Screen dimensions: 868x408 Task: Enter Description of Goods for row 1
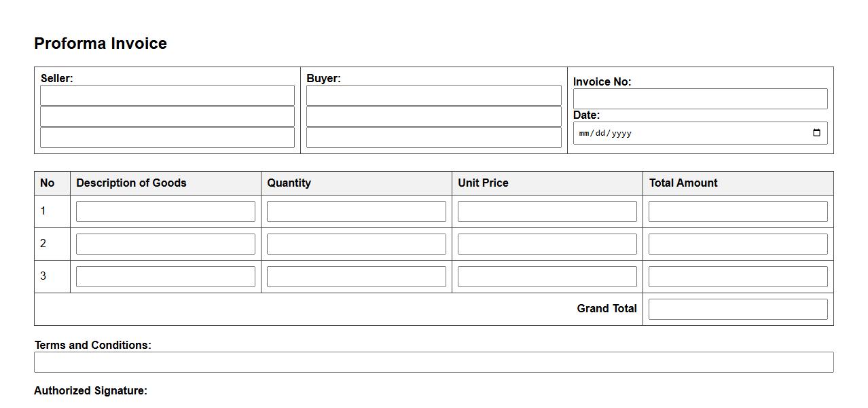point(165,211)
